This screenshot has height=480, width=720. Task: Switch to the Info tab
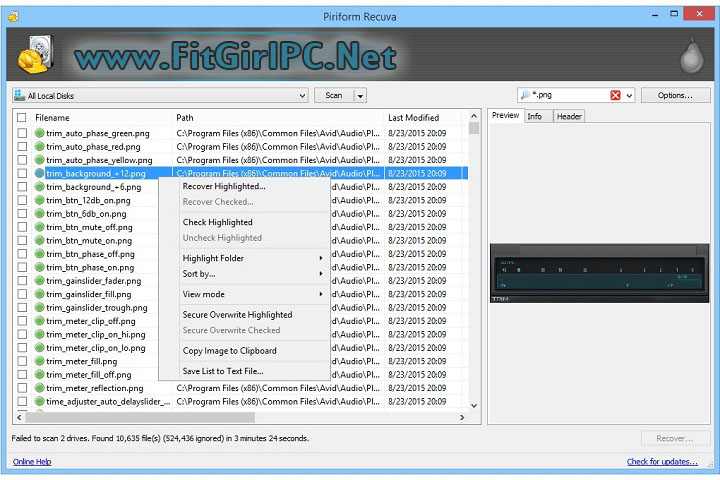point(535,117)
